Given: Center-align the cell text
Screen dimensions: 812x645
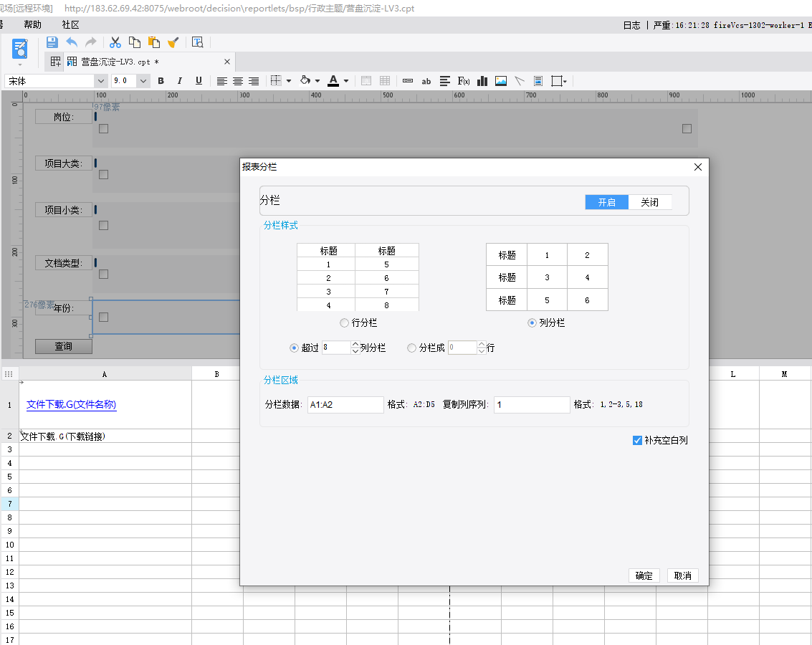Looking at the screenshot, I should (238, 81).
